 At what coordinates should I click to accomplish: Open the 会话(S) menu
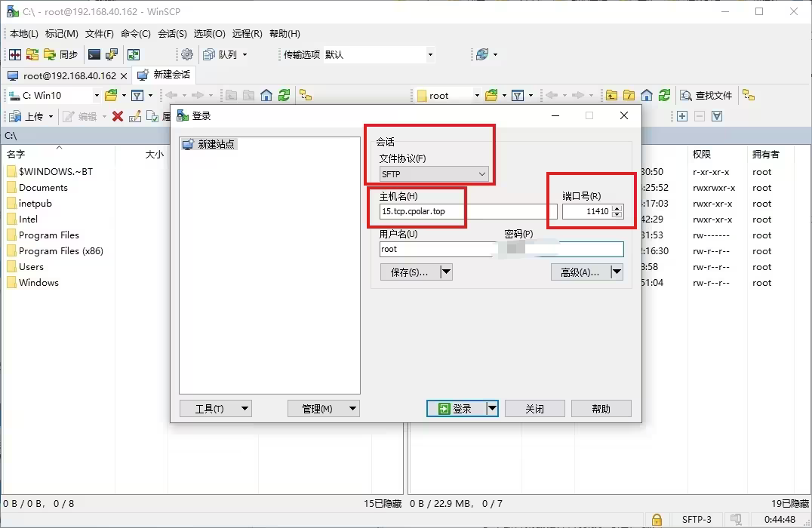(173, 34)
